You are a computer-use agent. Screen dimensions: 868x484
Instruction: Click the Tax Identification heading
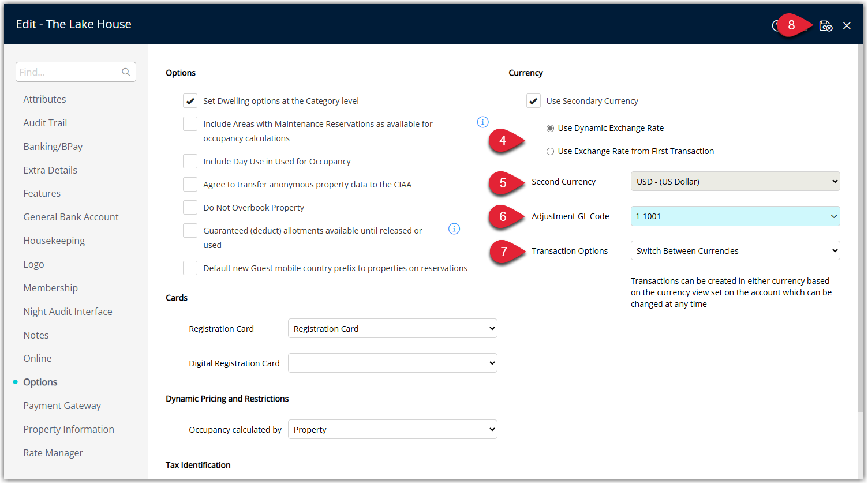pos(198,465)
